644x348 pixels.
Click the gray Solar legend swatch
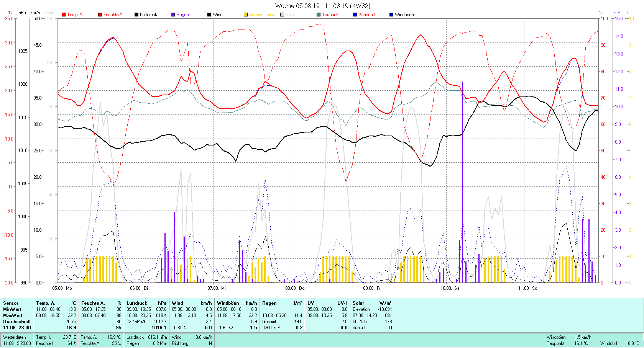(282, 15)
